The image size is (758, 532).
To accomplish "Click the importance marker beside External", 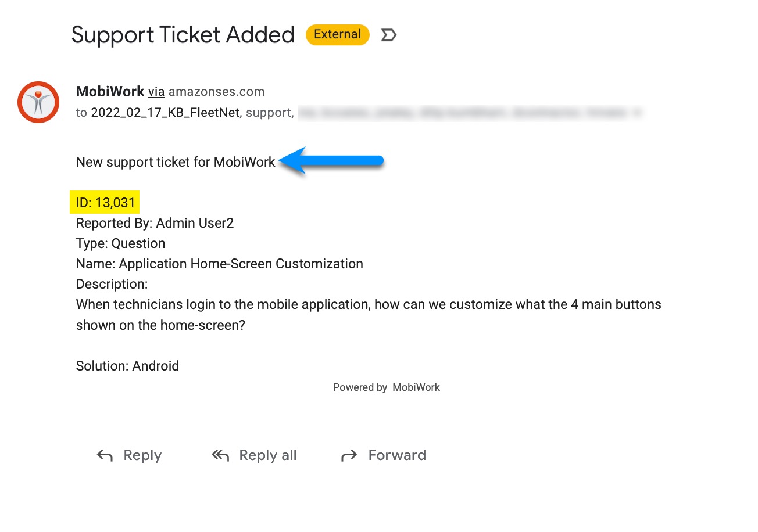I will coord(388,35).
